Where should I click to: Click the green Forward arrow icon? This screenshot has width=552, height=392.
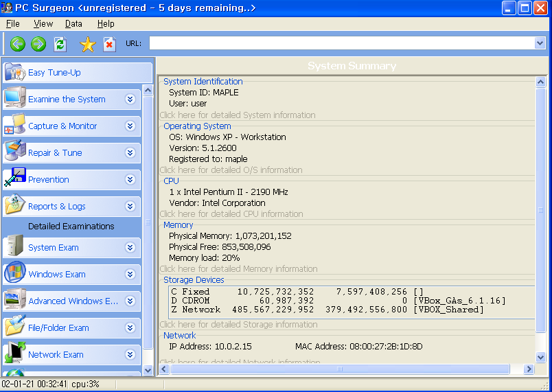38,44
